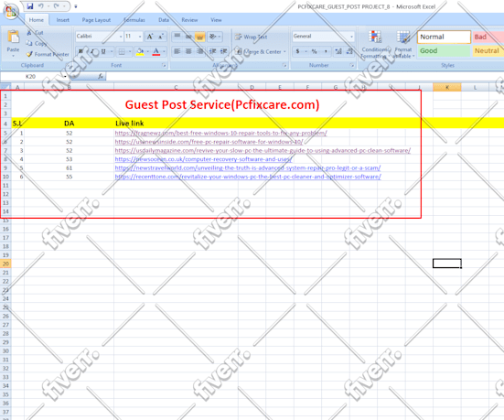
Task: Open the newstravelworld.com live link
Action: click(x=248, y=167)
